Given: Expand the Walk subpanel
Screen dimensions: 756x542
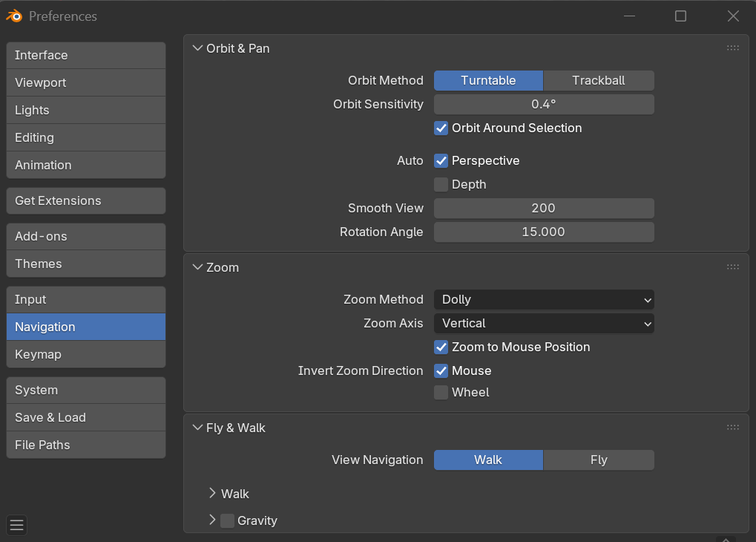Looking at the screenshot, I should coord(213,494).
